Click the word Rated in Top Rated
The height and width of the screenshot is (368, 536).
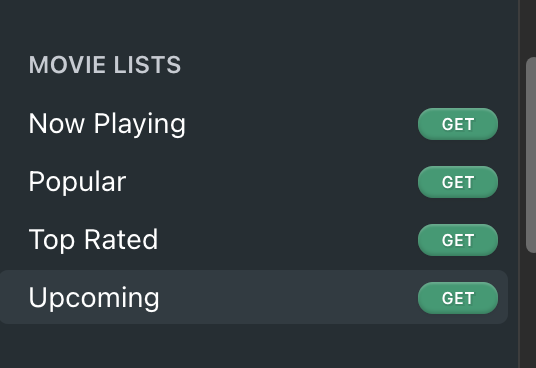121,240
